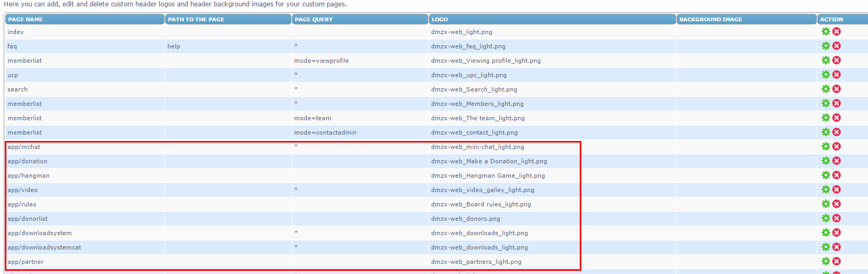Screen dimensions: 868x274
Task: Click the green edit gear for index row
Action: [x=825, y=31]
